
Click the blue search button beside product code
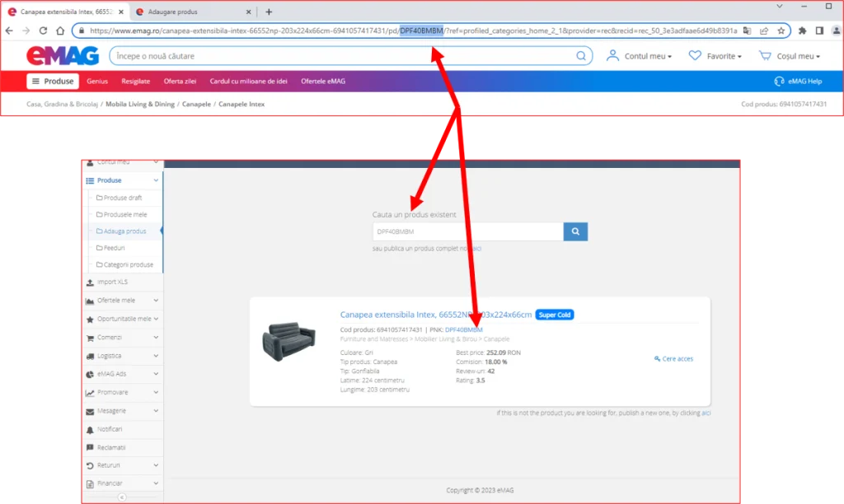pos(575,231)
